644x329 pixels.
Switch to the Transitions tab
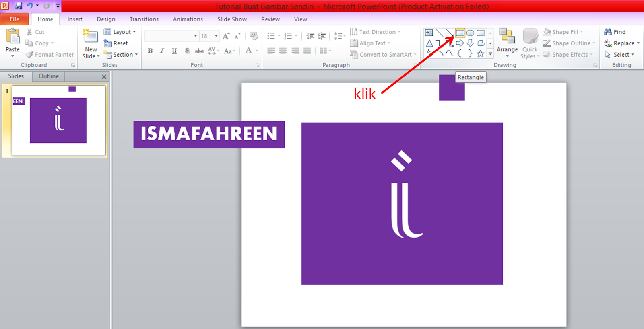[x=144, y=19]
